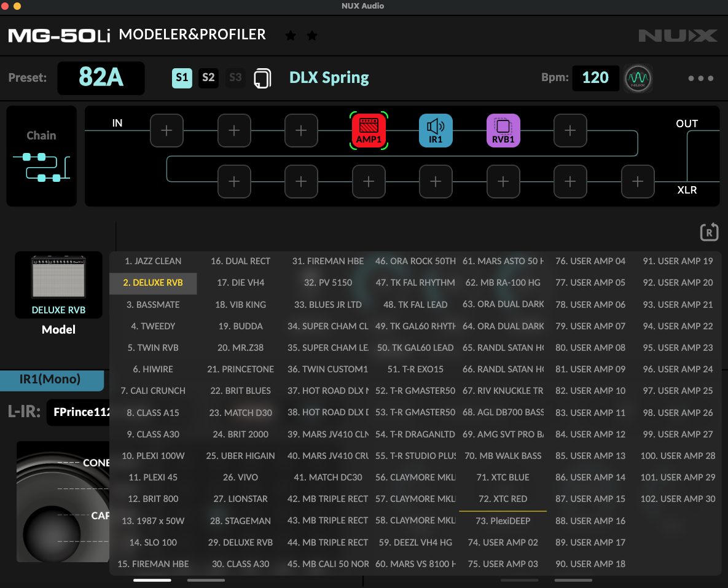Switch to scene S1

pyautogui.click(x=182, y=78)
